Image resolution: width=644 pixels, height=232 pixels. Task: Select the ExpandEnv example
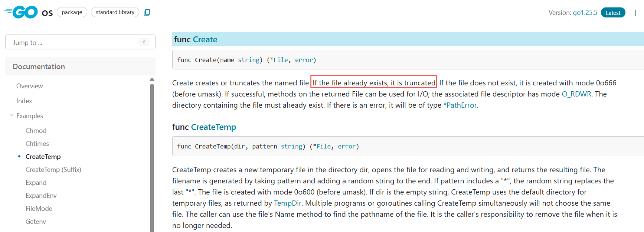(41, 196)
